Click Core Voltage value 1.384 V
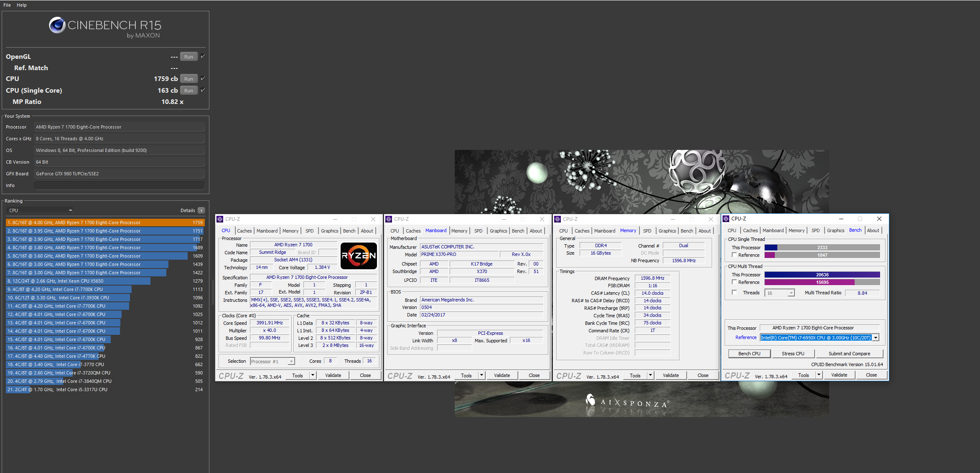Image resolution: width=980 pixels, height=473 pixels. coord(322,267)
